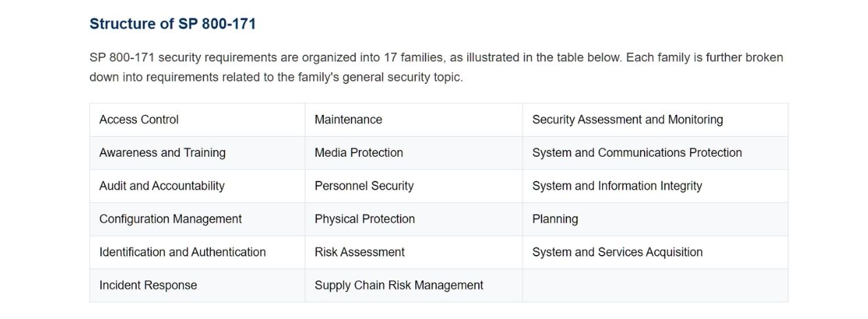Select the Risk Assessment cell
This screenshot has width=868, height=319.
tap(414, 252)
